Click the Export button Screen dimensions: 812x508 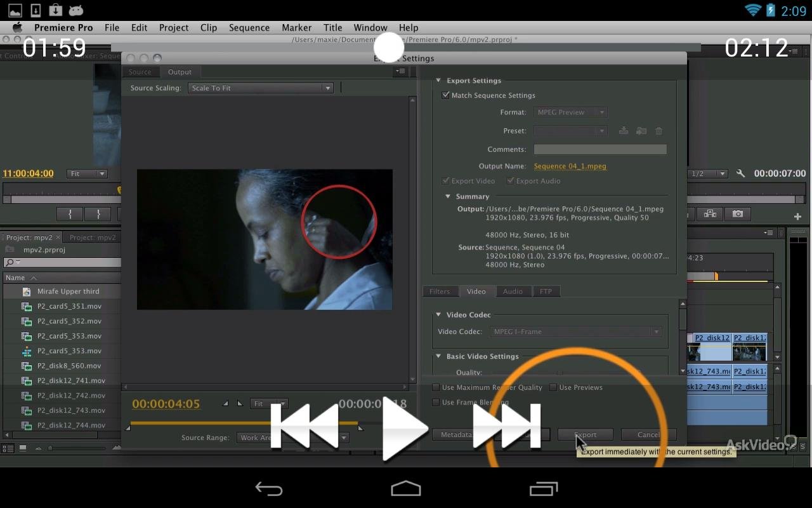click(x=585, y=435)
